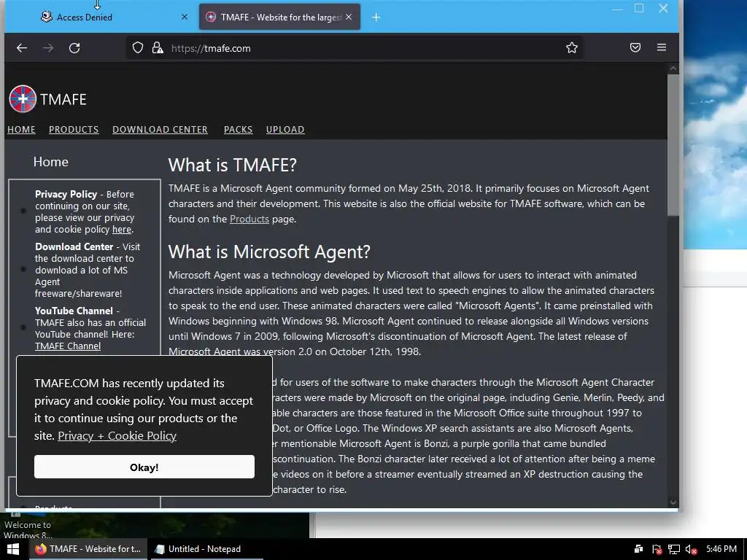
Task: Open the UPLOAD nav link
Action: pos(285,130)
